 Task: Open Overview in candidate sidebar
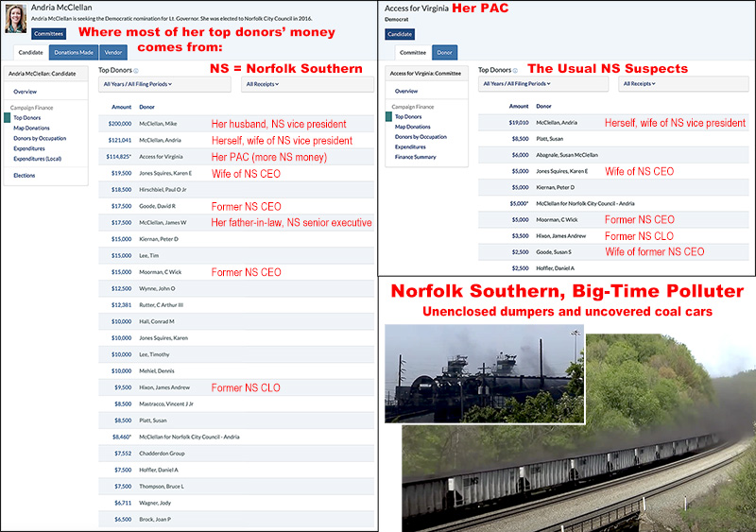click(26, 92)
